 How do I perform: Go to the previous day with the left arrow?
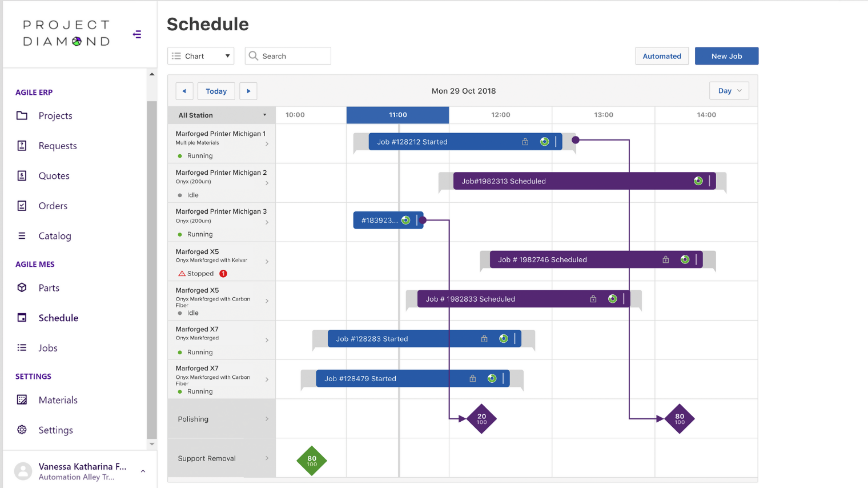point(184,91)
